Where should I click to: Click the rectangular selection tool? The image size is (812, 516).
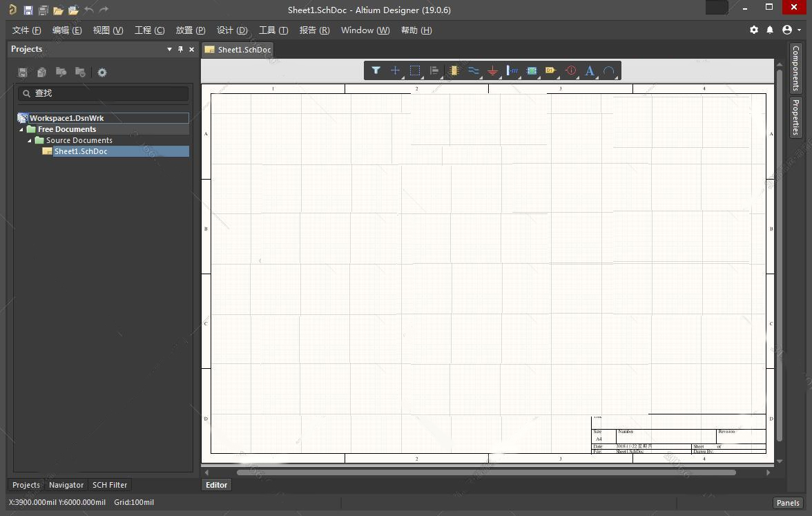point(415,70)
